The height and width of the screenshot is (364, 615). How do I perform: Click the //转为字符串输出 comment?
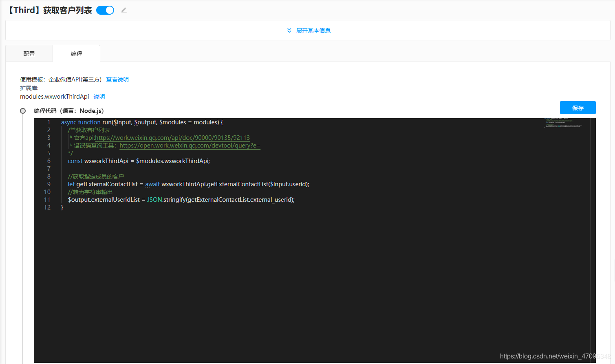pyautogui.click(x=90, y=192)
